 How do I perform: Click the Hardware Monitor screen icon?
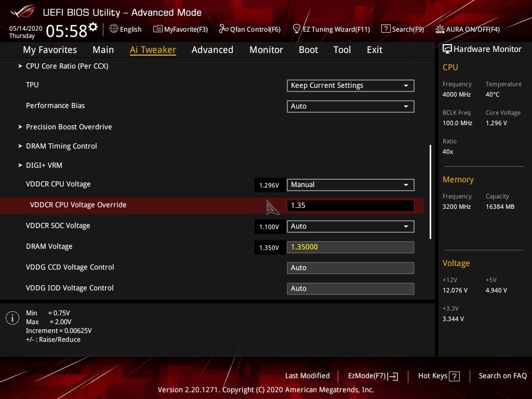[447, 49]
